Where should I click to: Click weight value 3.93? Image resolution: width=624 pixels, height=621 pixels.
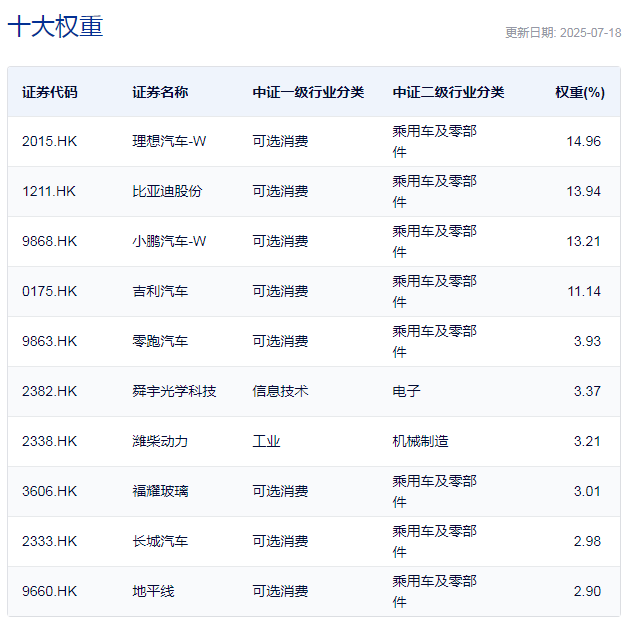pos(587,341)
